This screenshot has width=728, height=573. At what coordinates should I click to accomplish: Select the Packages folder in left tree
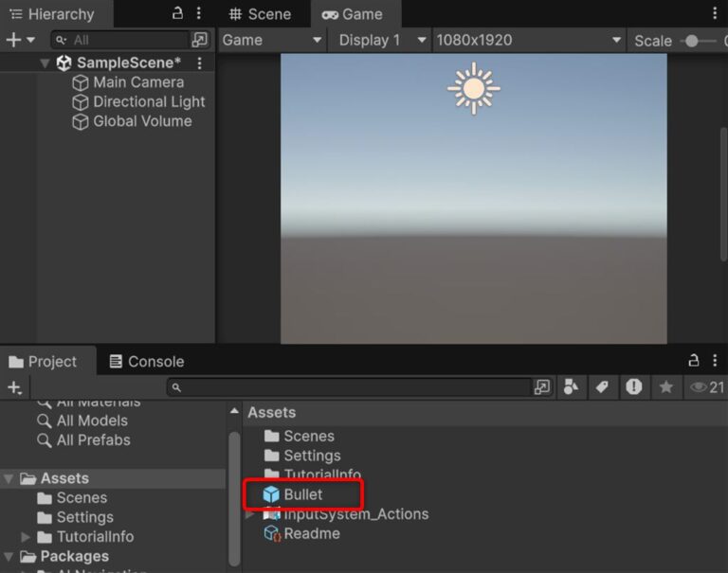point(74,556)
